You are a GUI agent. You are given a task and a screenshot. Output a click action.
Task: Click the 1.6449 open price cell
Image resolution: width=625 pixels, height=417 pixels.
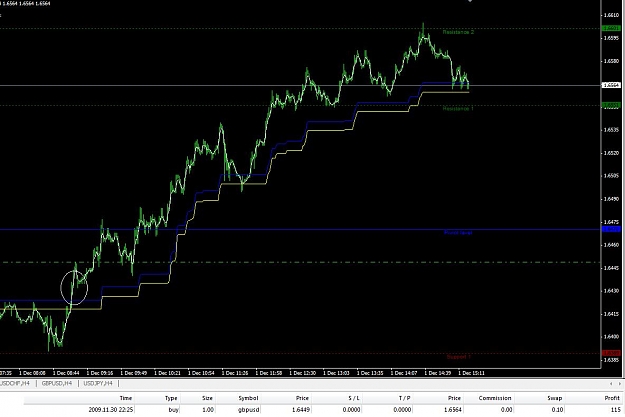[301, 409]
